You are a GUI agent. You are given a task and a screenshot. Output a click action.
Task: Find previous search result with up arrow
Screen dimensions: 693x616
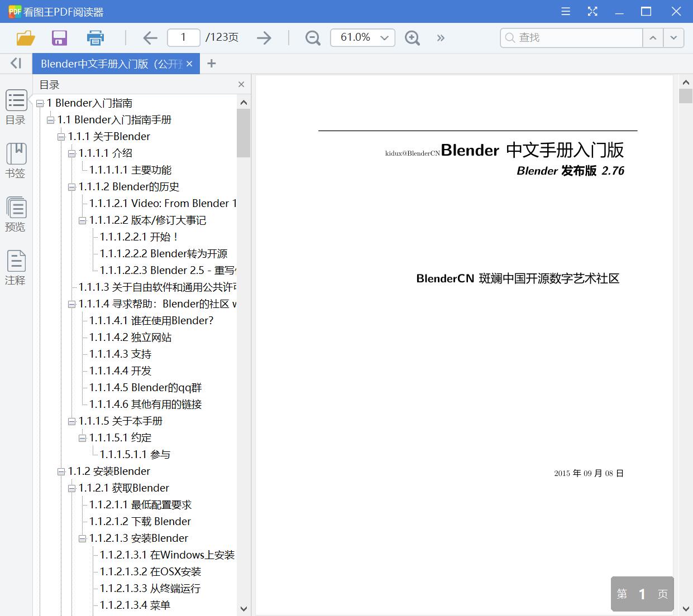pyautogui.click(x=653, y=38)
